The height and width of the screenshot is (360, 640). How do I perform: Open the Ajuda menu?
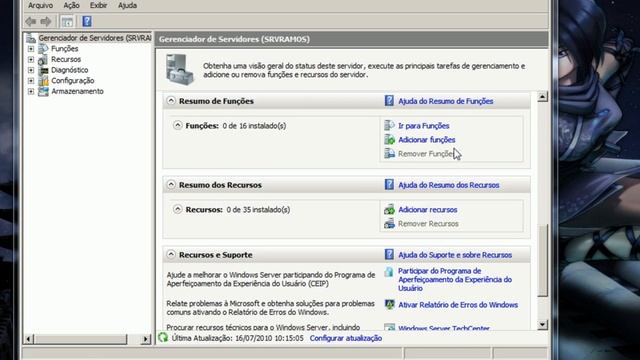click(127, 6)
